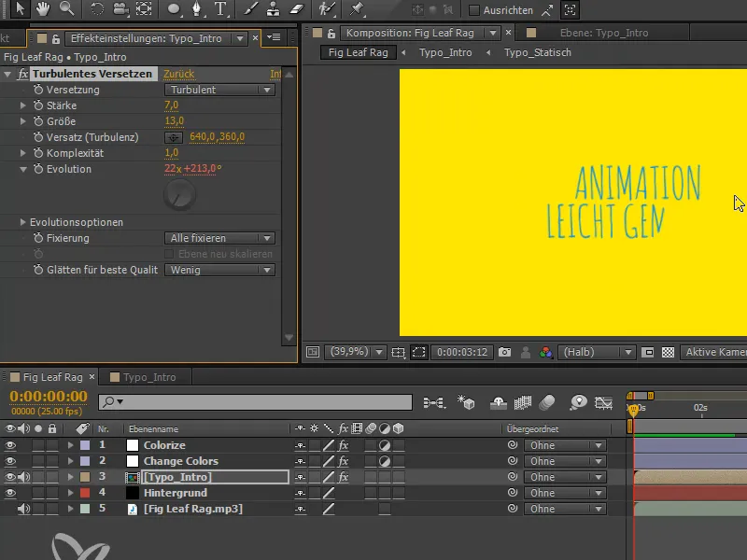Toggle the Stärke stopwatch
747x560 pixels.
pos(38,105)
